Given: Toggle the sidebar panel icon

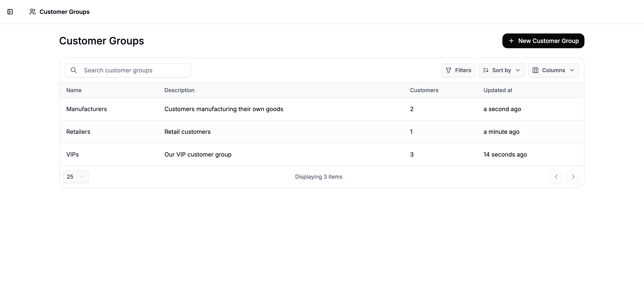Looking at the screenshot, I should click(10, 12).
